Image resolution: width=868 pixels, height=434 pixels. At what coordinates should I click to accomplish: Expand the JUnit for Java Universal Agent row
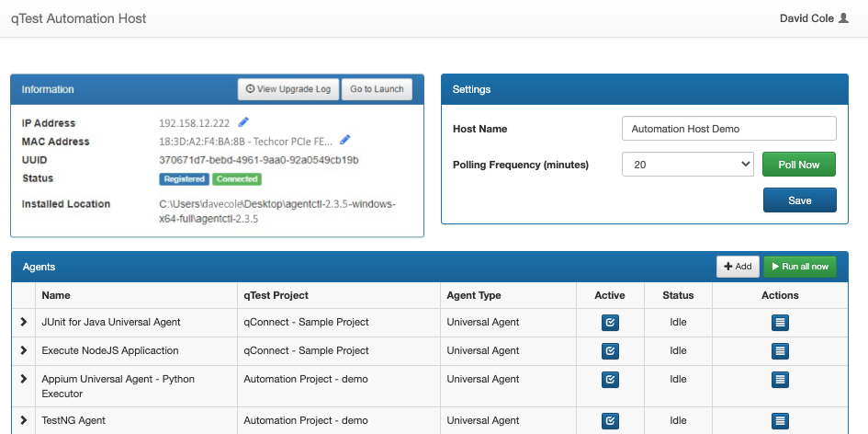pyautogui.click(x=24, y=323)
